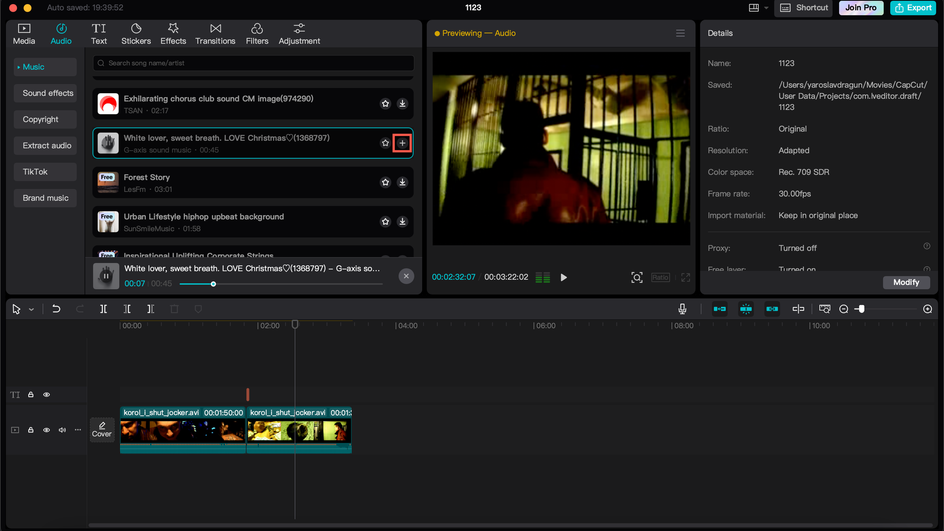Download the Urban Lifestyle hiphop track
This screenshot has width=944, height=531.
click(x=402, y=222)
